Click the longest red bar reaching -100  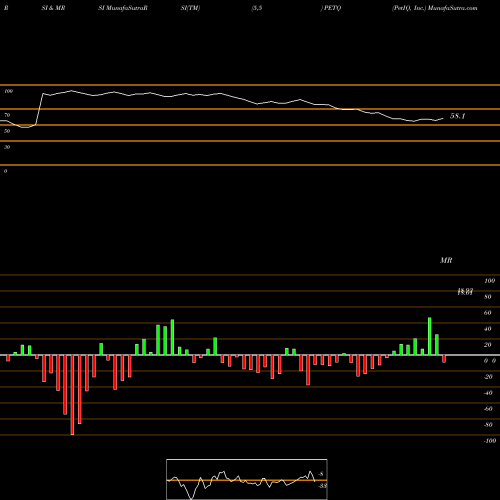point(72,395)
